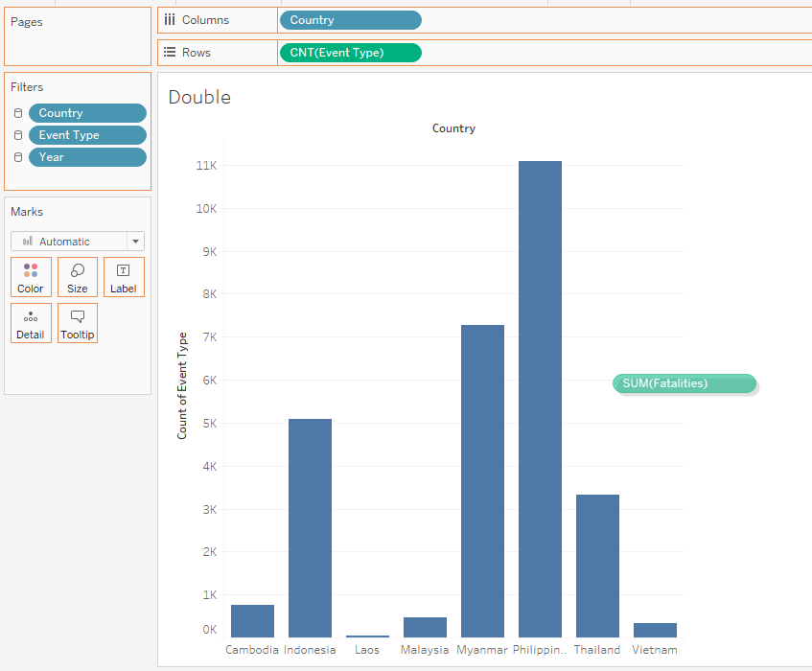Click the SUM(Fatalities) floating pill
This screenshot has height=671, width=812.
click(684, 383)
